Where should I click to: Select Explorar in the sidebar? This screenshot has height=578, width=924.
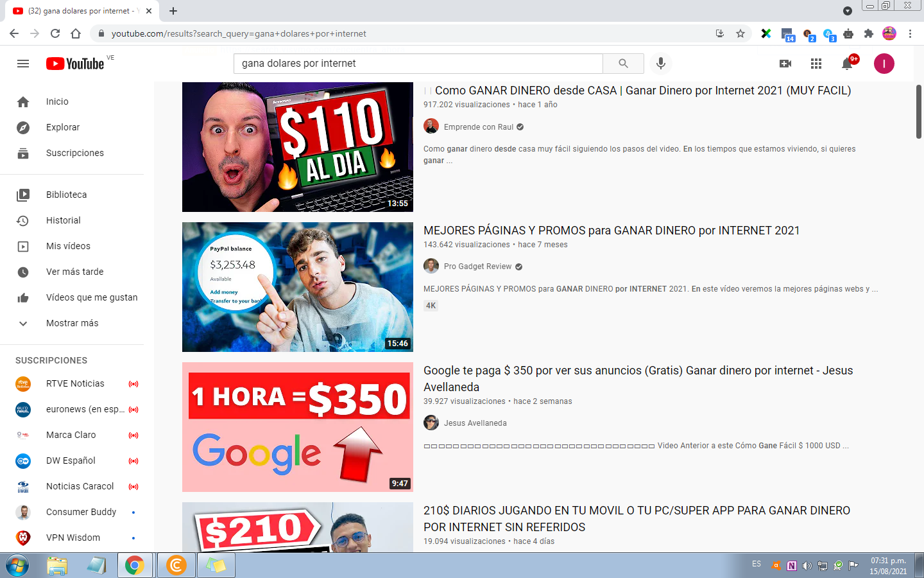72,127
